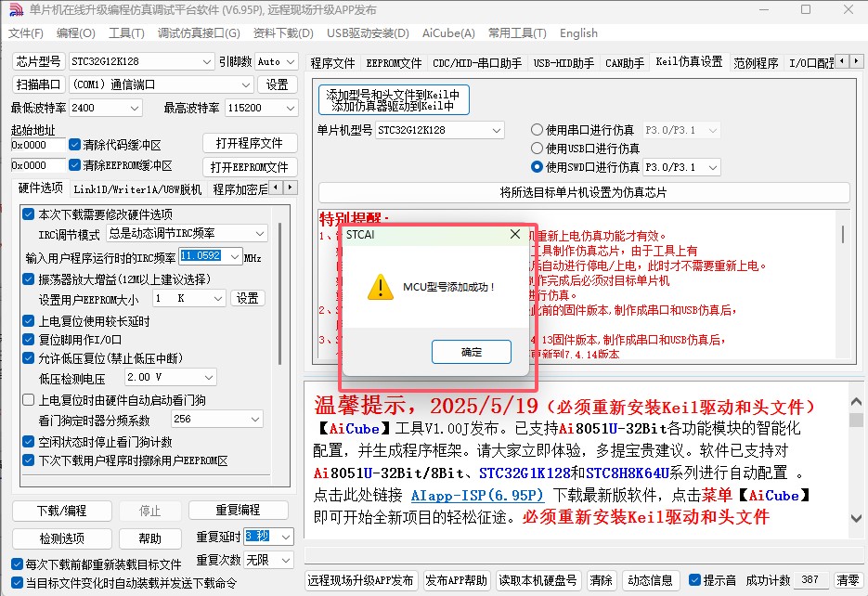Image resolution: width=868 pixels, height=596 pixels.
Task: Click 下载/编程 button
Action: point(61,511)
